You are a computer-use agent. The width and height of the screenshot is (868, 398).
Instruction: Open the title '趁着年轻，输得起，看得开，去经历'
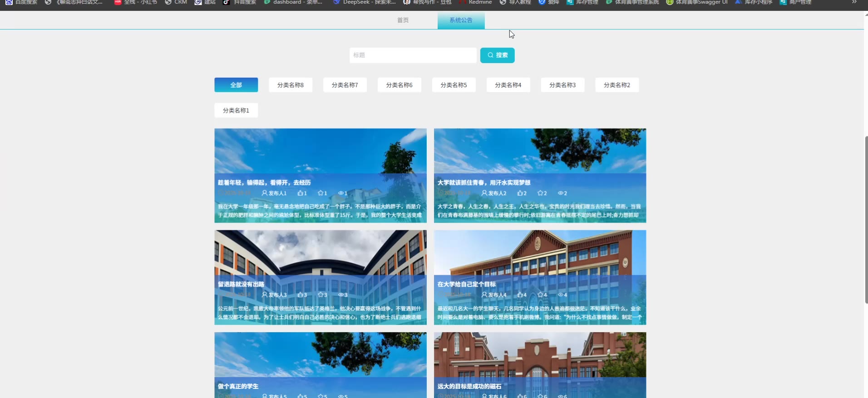[x=264, y=183]
